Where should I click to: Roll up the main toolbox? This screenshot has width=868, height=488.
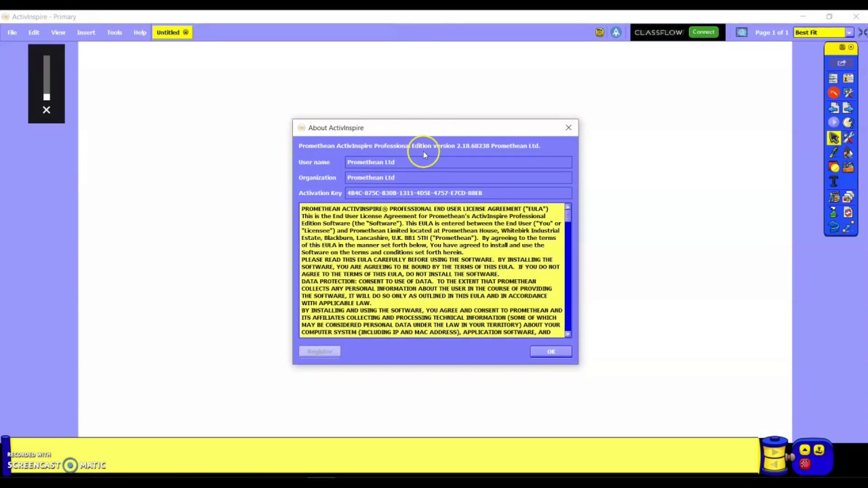851,47
